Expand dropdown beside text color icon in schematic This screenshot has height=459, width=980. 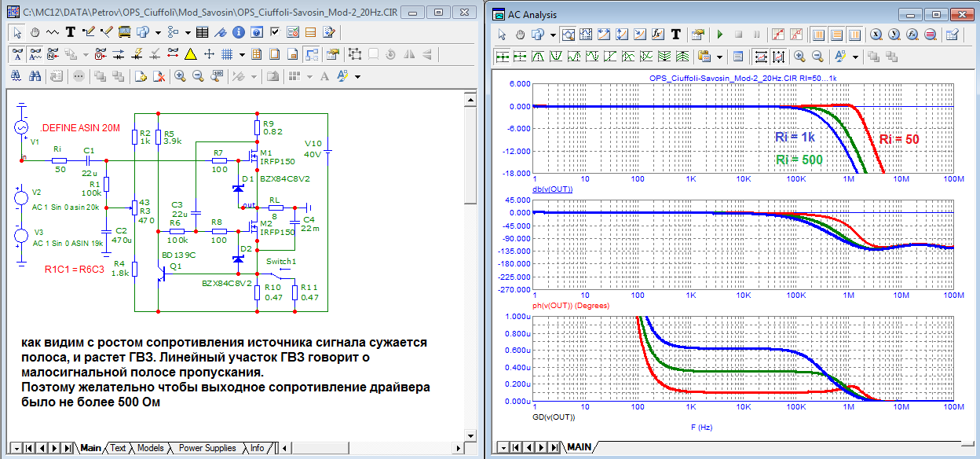[x=358, y=76]
